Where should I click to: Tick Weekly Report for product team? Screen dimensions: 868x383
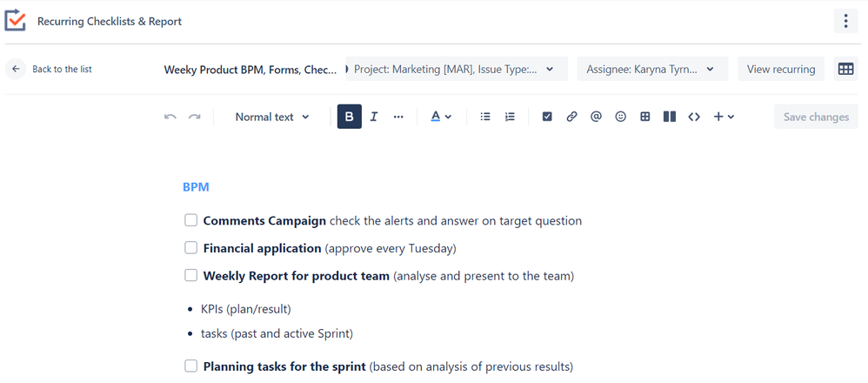coord(190,276)
